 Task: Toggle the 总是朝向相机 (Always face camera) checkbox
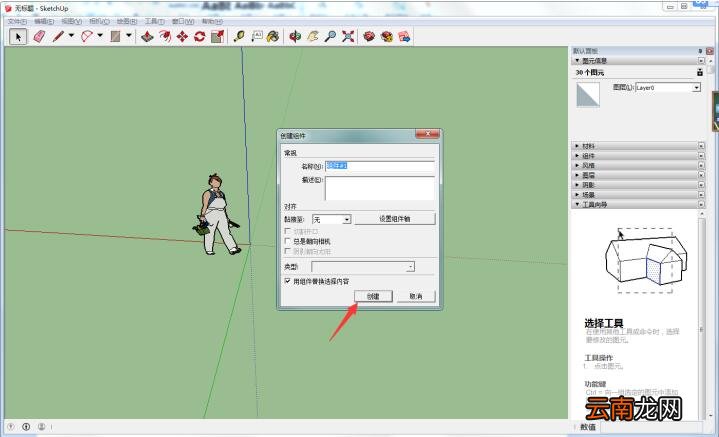[288, 241]
